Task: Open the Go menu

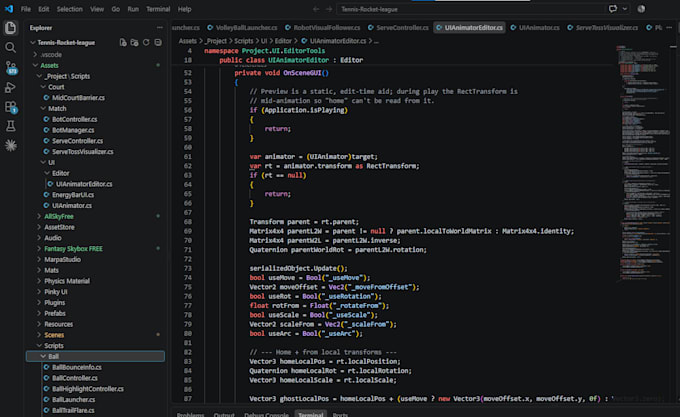Action: point(115,9)
